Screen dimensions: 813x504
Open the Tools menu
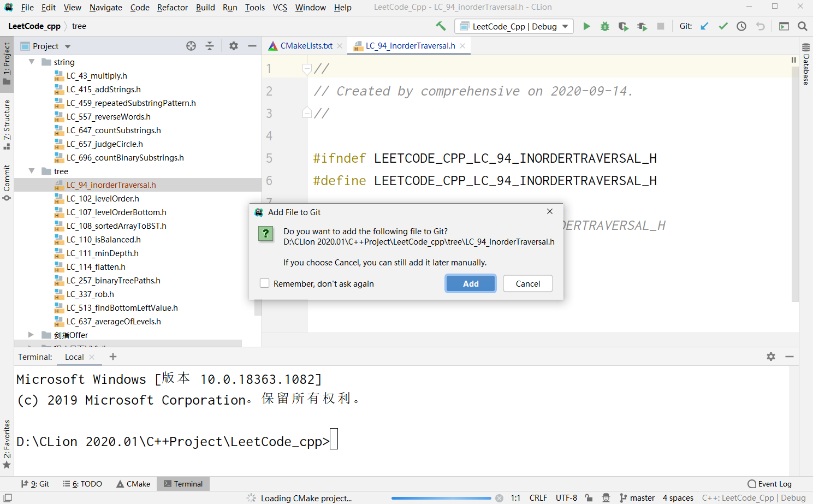coord(255,7)
